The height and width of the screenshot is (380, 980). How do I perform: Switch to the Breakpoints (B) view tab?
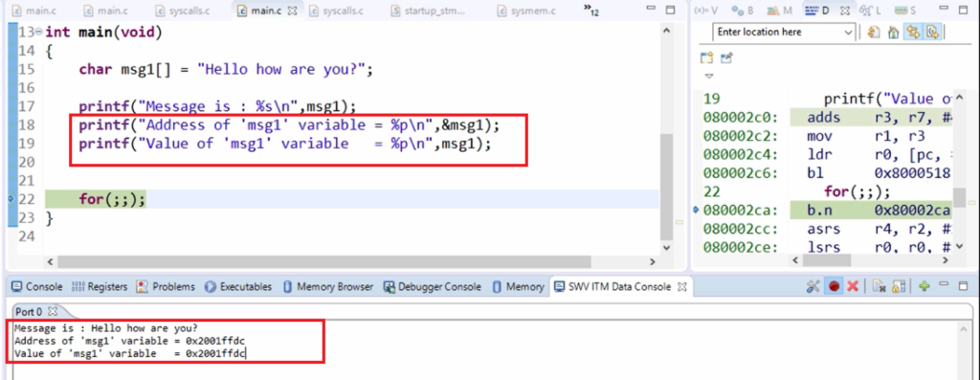[743, 11]
